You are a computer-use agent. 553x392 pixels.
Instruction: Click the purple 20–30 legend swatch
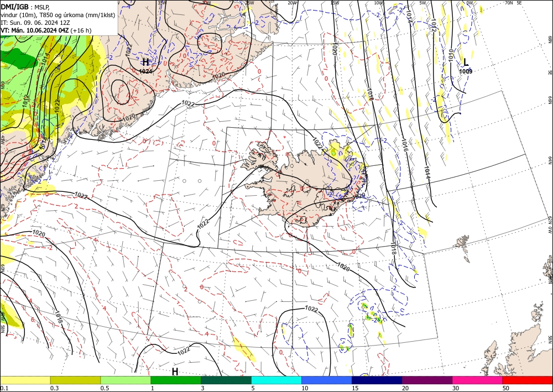point(427,380)
